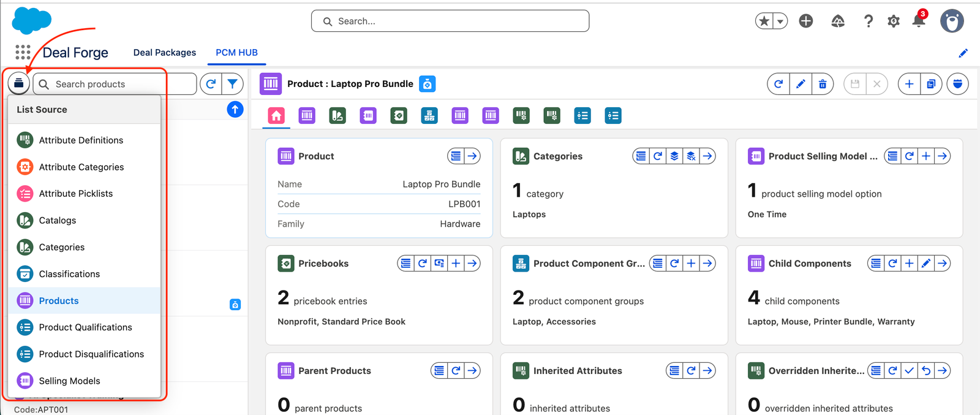
Task: Open list view in Inherited Attributes card
Action: [674, 371]
